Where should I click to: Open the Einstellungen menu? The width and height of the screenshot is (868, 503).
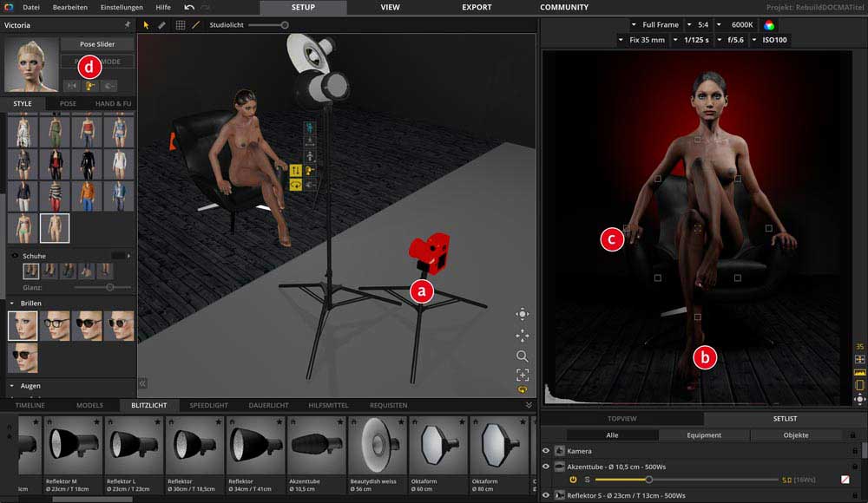click(122, 7)
